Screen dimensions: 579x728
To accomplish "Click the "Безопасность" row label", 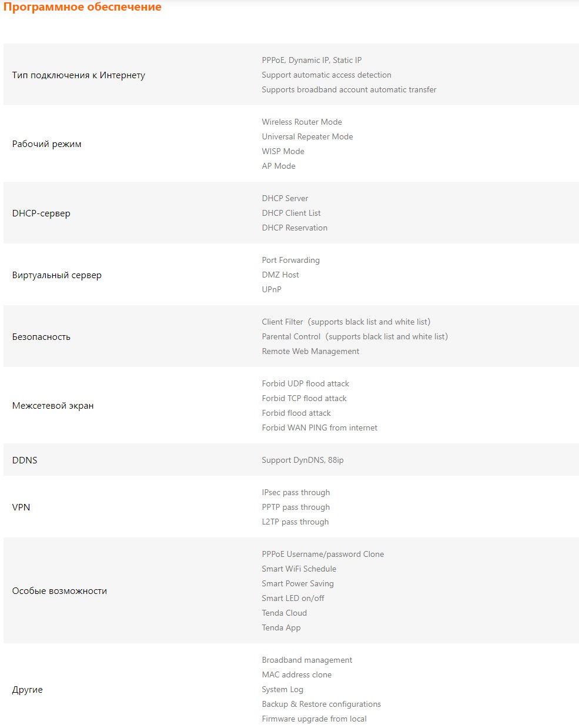I will (41, 337).
